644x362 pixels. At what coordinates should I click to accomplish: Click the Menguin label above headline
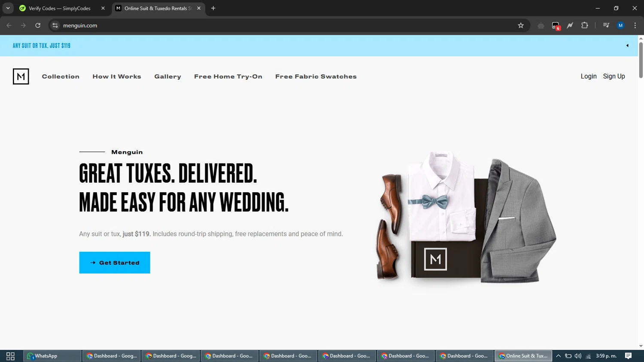click(127, 152)
